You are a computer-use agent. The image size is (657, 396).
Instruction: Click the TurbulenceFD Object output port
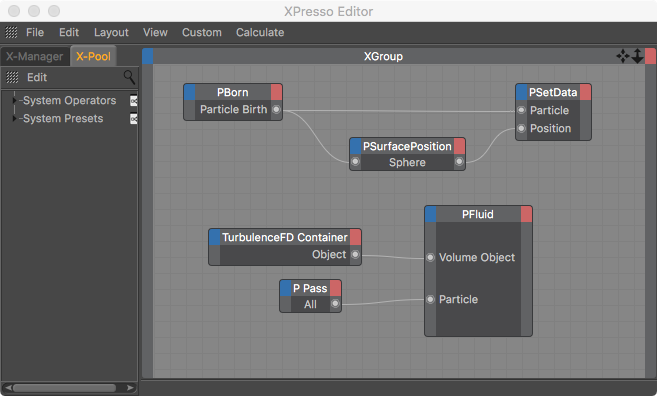pyautogui.click(x=355, y=254)
